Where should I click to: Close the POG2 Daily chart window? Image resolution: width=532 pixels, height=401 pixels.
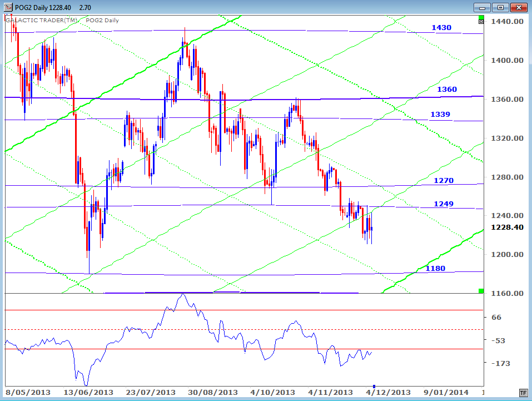coord(519,7)
